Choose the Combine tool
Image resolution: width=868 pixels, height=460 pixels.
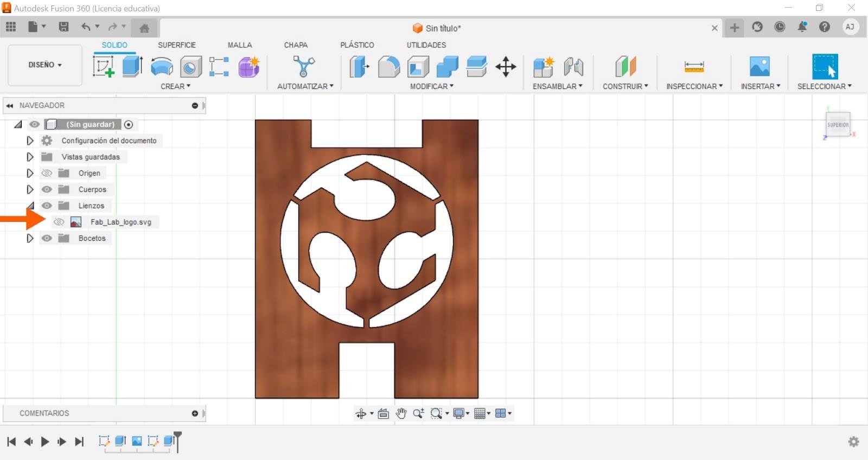click(x=447, y=67)
